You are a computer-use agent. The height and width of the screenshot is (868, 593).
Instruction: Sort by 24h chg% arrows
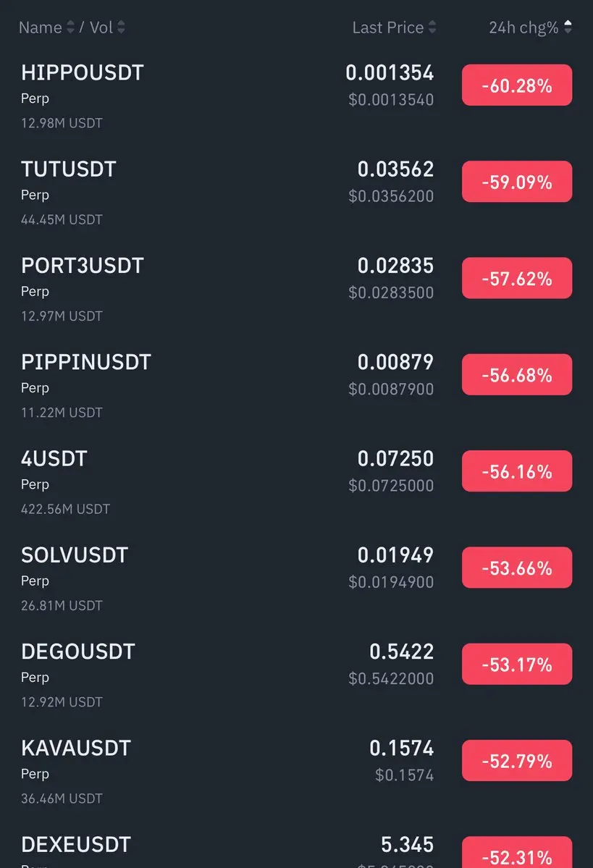click(x=568, y=28)
